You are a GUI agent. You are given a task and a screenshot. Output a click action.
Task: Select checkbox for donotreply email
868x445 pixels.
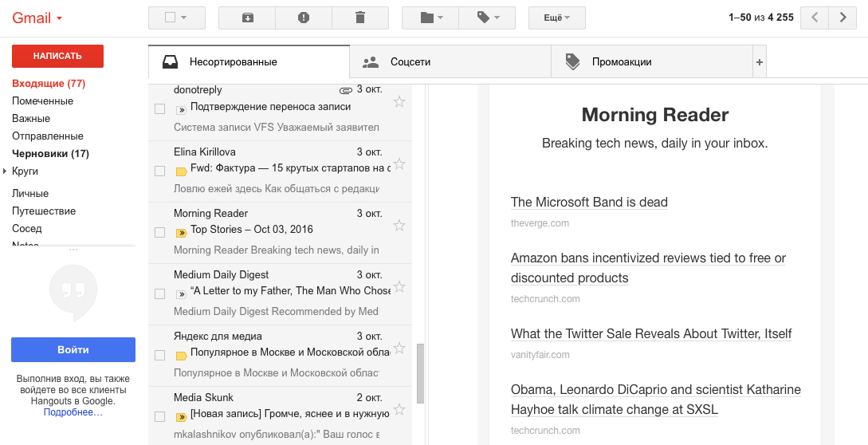click(x=160, y=109)
